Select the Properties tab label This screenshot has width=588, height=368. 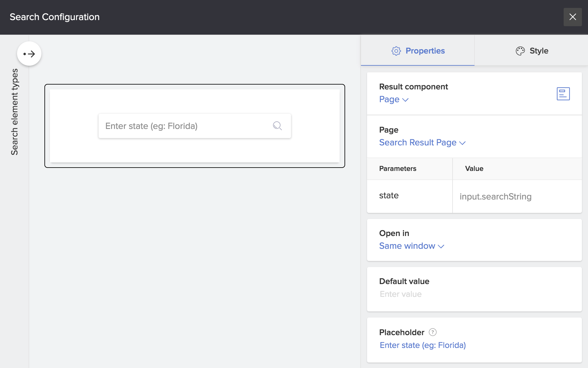tap(425, 51)
